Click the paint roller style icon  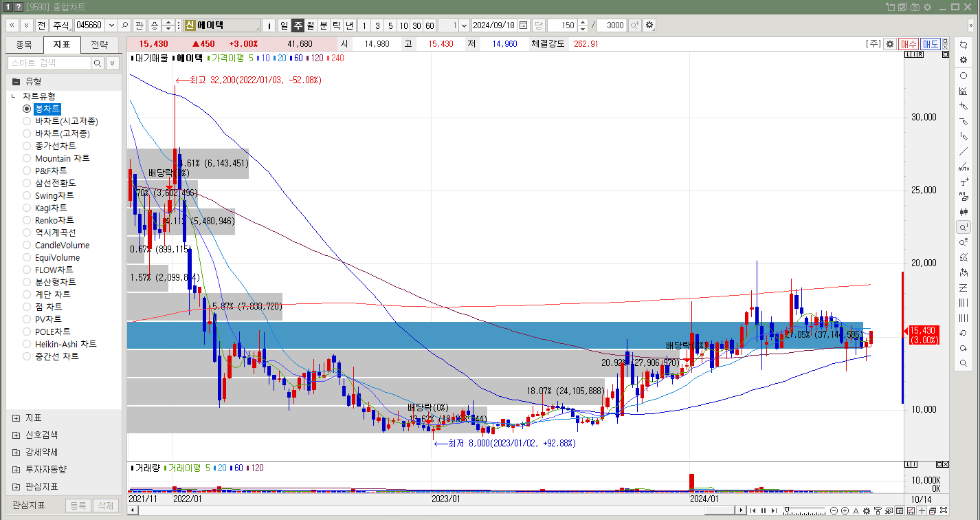click(x=878, y=510)
